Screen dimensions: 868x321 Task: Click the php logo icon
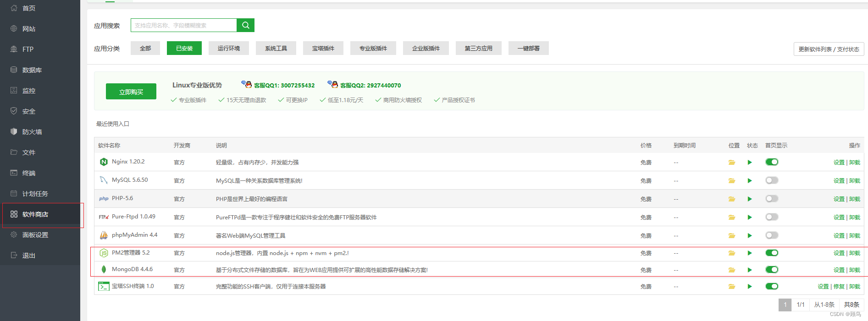(104, 199)
